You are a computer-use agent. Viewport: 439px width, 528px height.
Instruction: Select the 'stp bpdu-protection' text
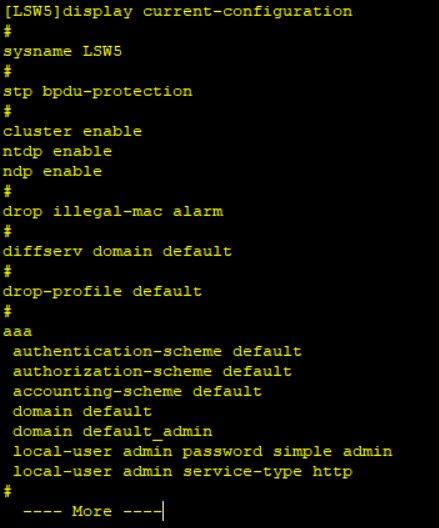click(98, 92)
